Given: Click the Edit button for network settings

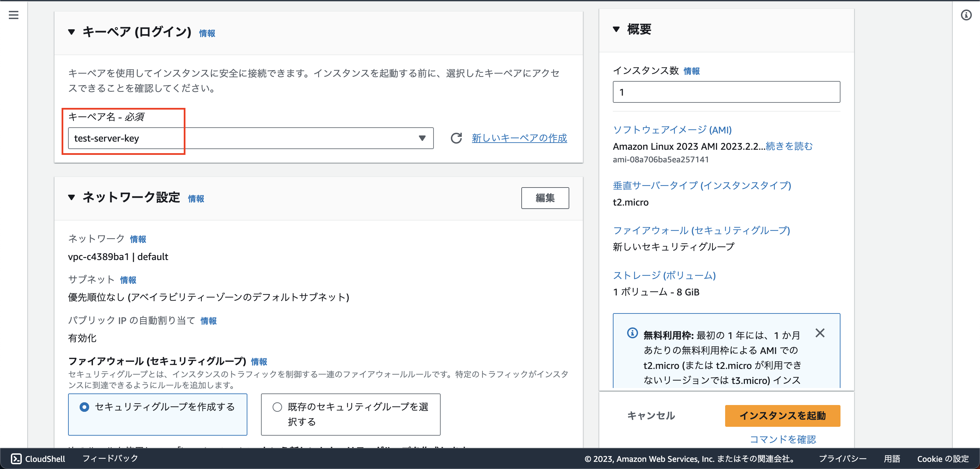Looking at the screenshot, I should (545, 198).
